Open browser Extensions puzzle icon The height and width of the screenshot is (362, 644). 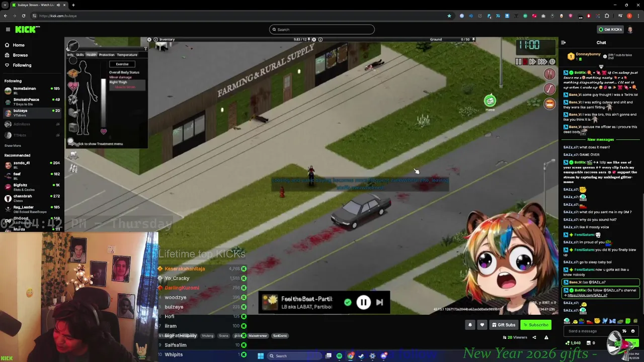point(607,16)
